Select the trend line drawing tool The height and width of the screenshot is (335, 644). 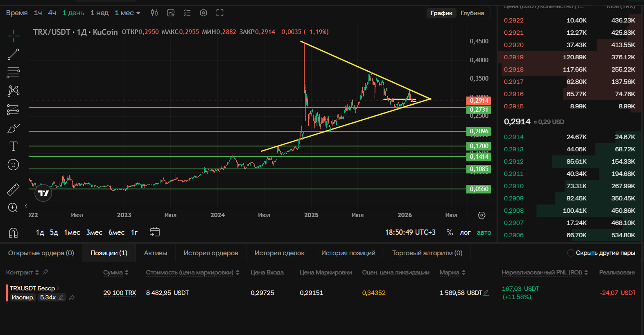point(13,54)
